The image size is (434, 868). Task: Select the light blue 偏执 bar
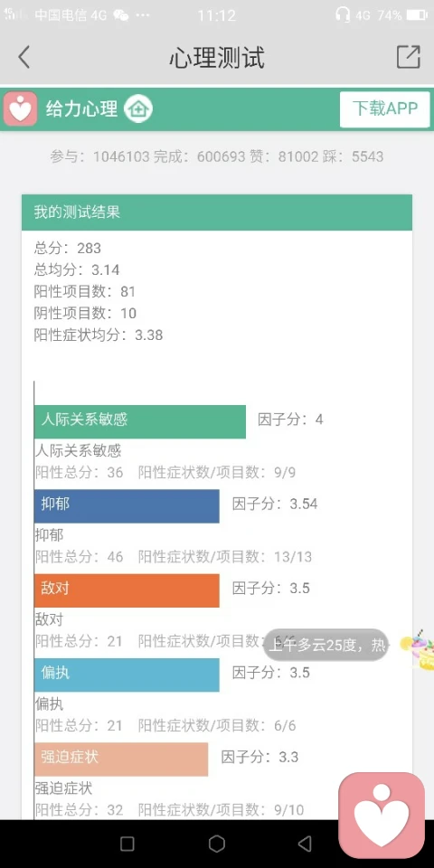coord(127,675)
